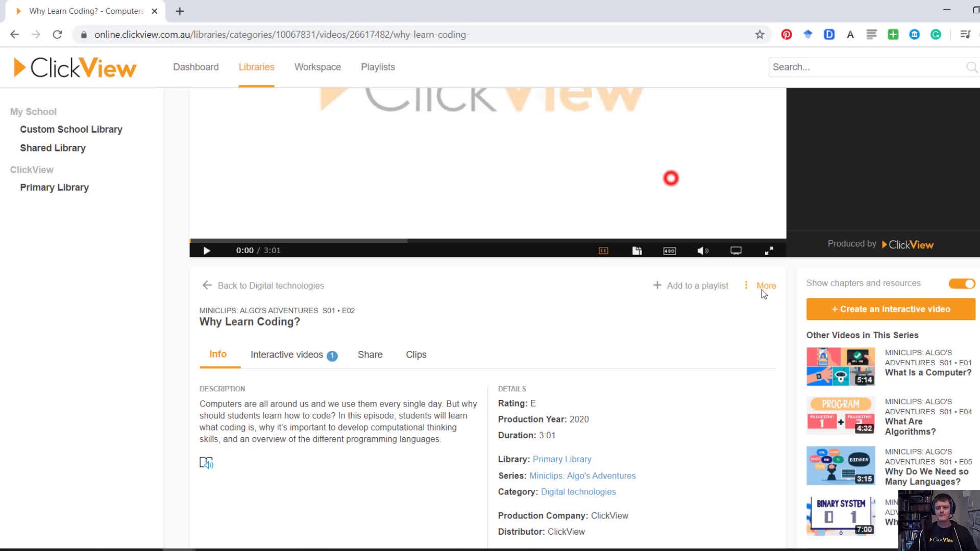Switch to the Interactive videos tab
980x551 pixels.
[287, 355]
